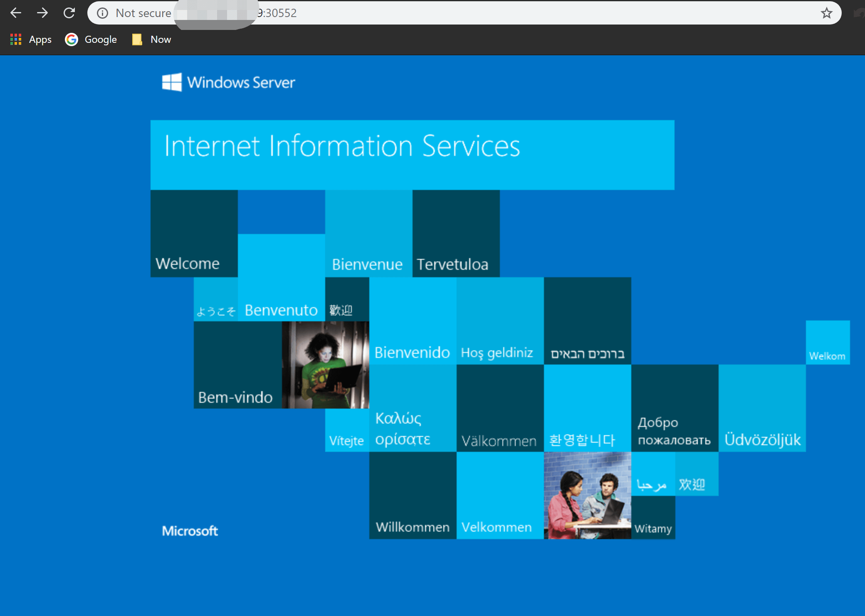Click the Witamy tile

(x=653, y=517)
